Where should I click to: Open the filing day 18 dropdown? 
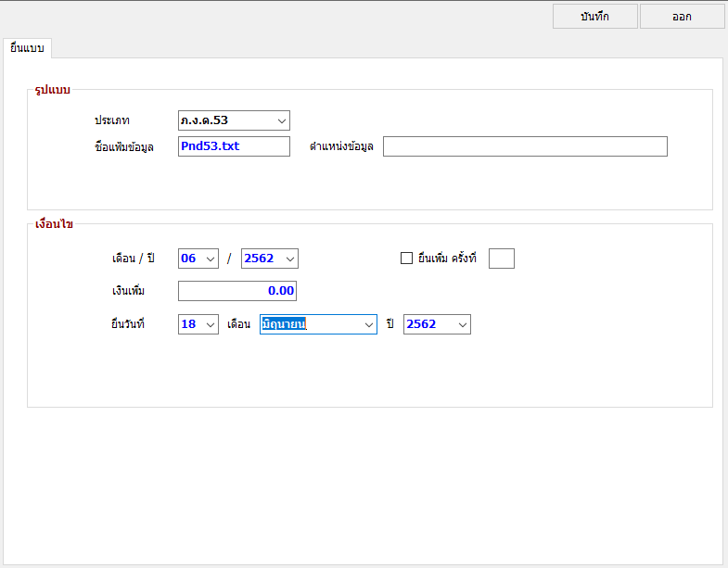tap(198, 324)
